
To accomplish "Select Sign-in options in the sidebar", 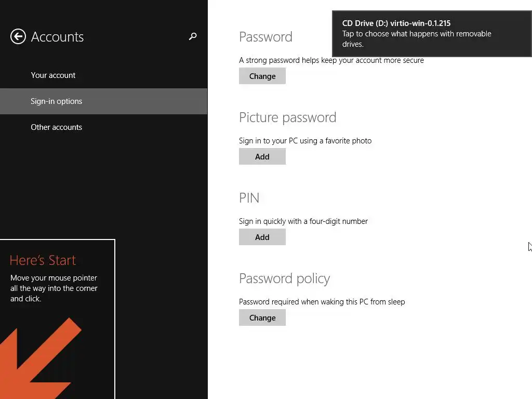I will tap(56, 101).
